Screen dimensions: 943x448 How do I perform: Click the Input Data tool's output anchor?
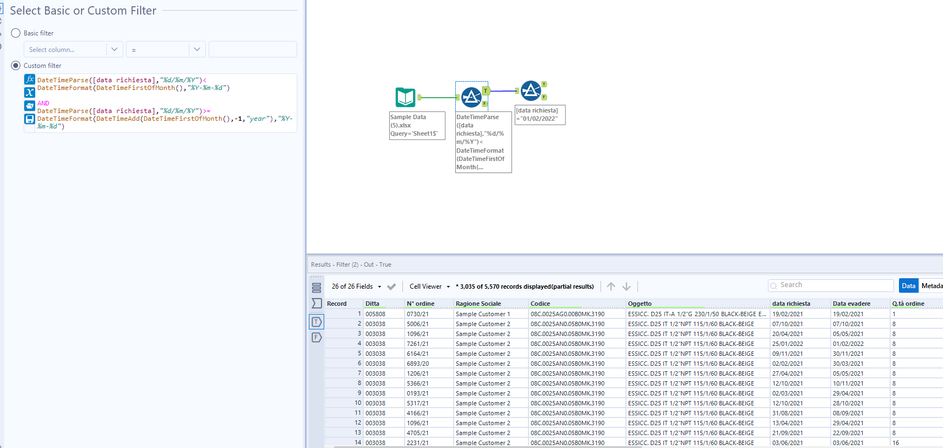[420, 97]
